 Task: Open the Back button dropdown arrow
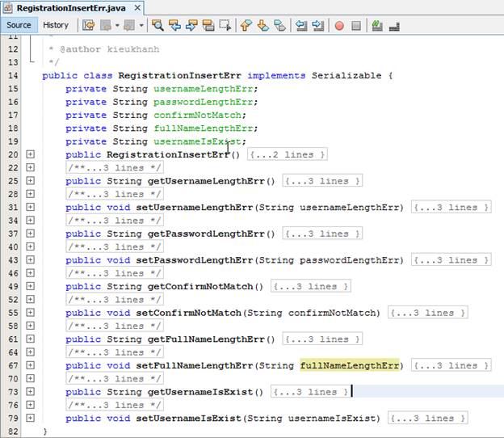[x=117, y=25]
